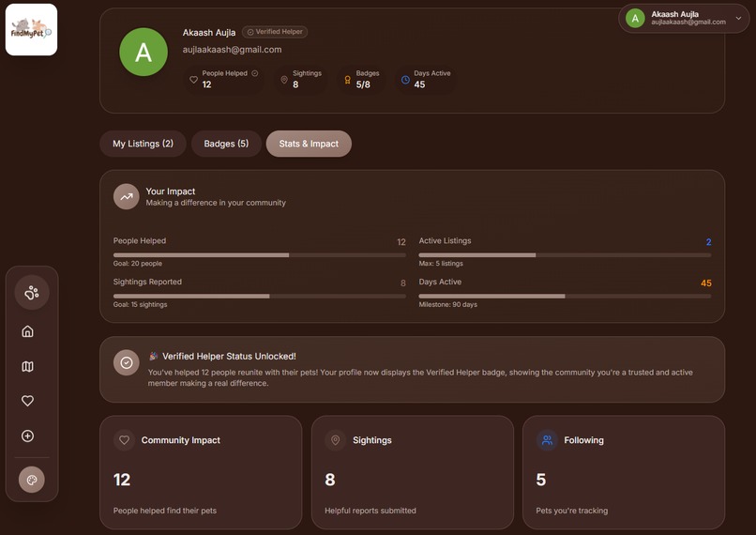Image resolution: width=756 pixels, height=535 pixels.
Task: Click the people icon in Following card
Action: click(x=547, y=440)
